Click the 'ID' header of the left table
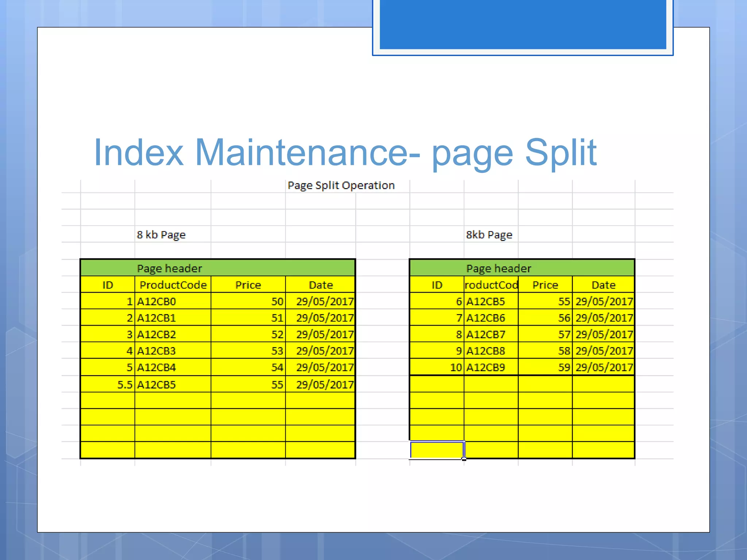Screen dimensions: 747x560 tap(108, 284)
